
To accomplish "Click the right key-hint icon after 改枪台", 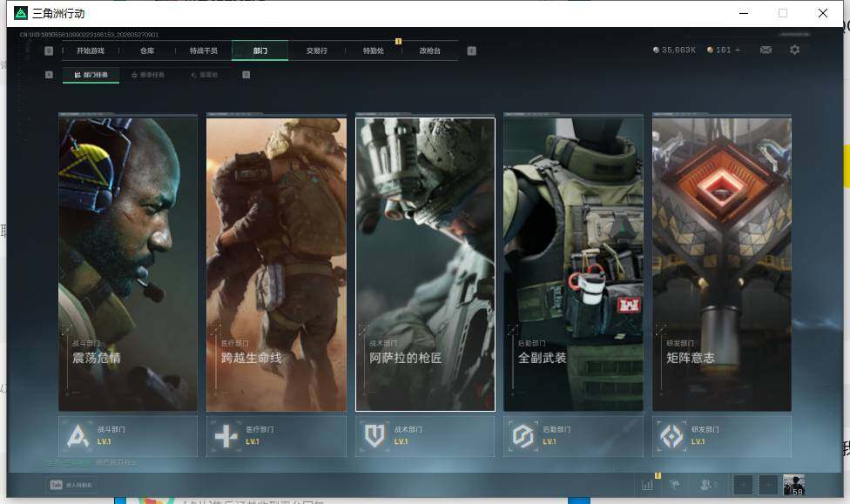I will click(472, 50).
